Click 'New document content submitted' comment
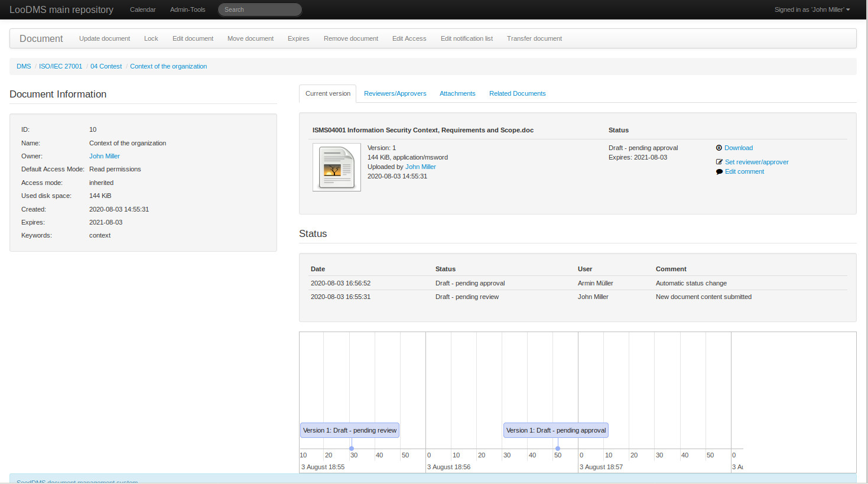 [704, 297]
